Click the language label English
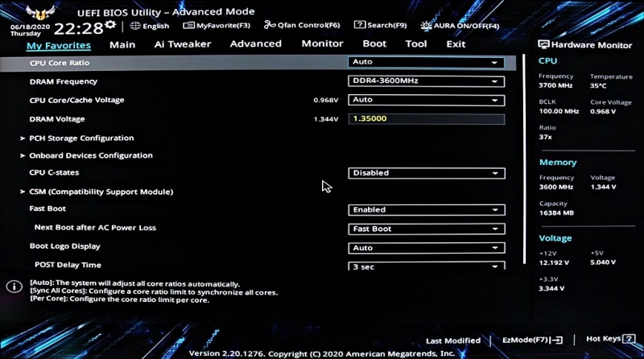 click(x=155, y=26)
